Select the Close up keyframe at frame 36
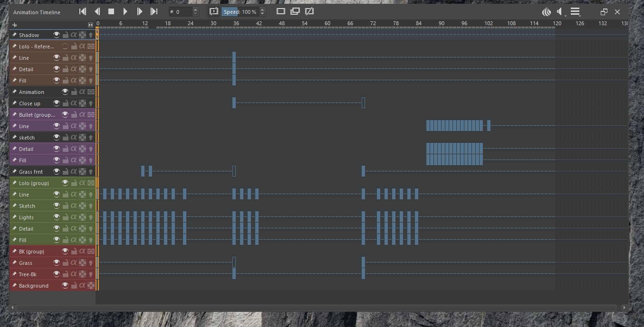 tap(234, 103)
